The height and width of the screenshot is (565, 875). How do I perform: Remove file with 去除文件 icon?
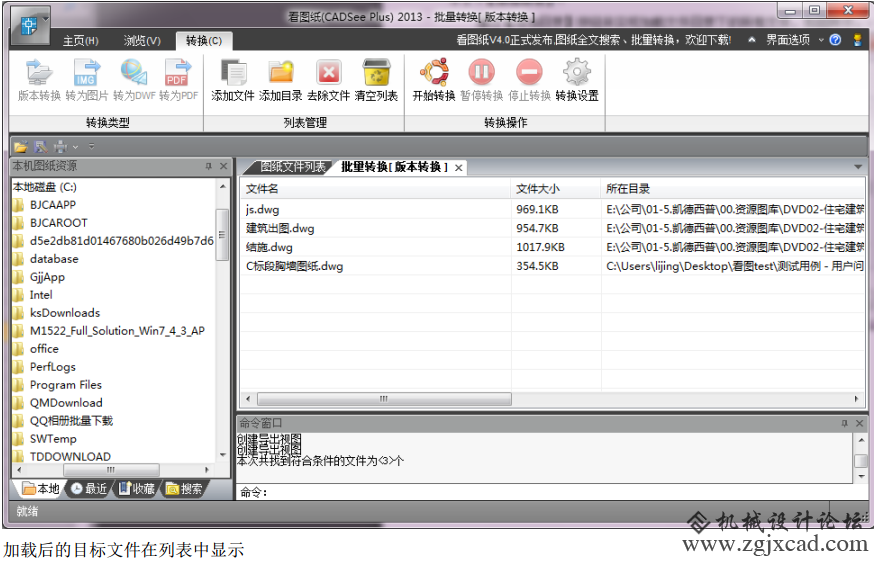click(x=329, y=80)
